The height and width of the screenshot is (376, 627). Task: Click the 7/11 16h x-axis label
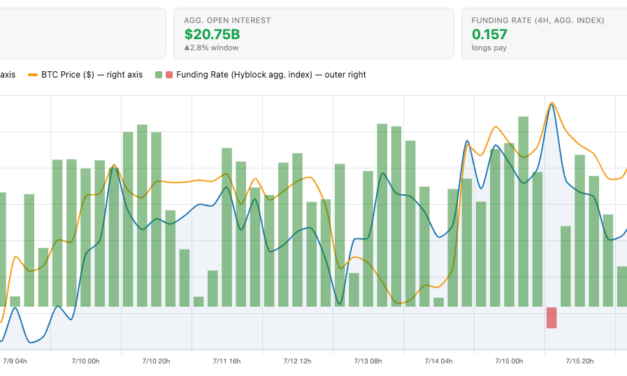pos(227,361)
